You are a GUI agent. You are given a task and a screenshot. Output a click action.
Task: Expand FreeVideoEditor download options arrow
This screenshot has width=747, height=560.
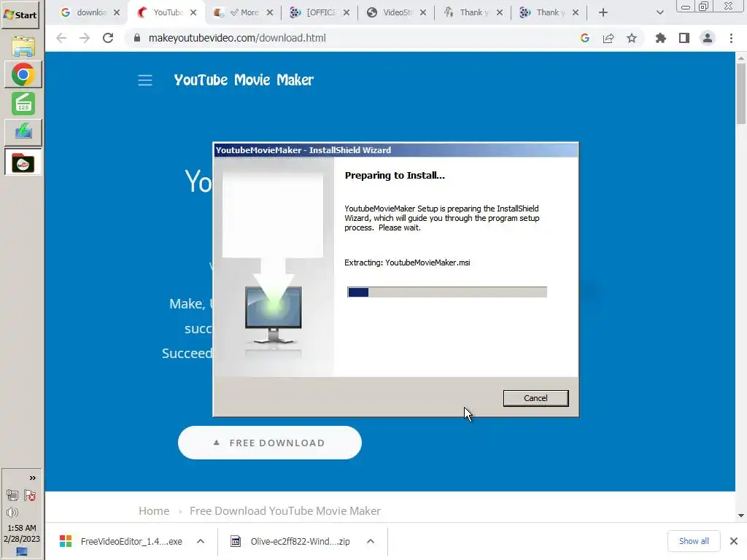[201, 542]
